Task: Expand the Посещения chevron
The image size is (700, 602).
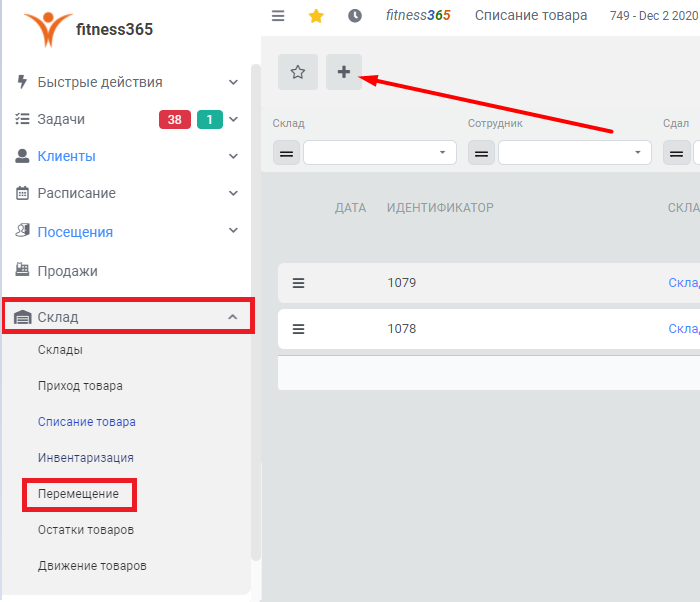Action: click(x=233, y=230)
